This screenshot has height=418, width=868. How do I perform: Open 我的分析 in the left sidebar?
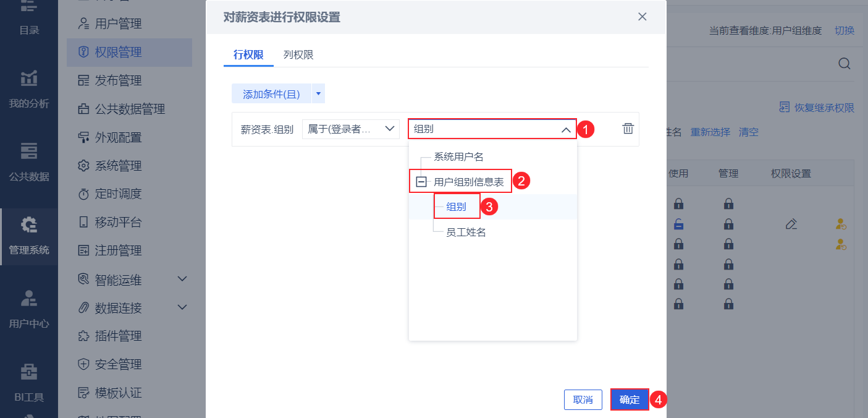pos(29,90)
